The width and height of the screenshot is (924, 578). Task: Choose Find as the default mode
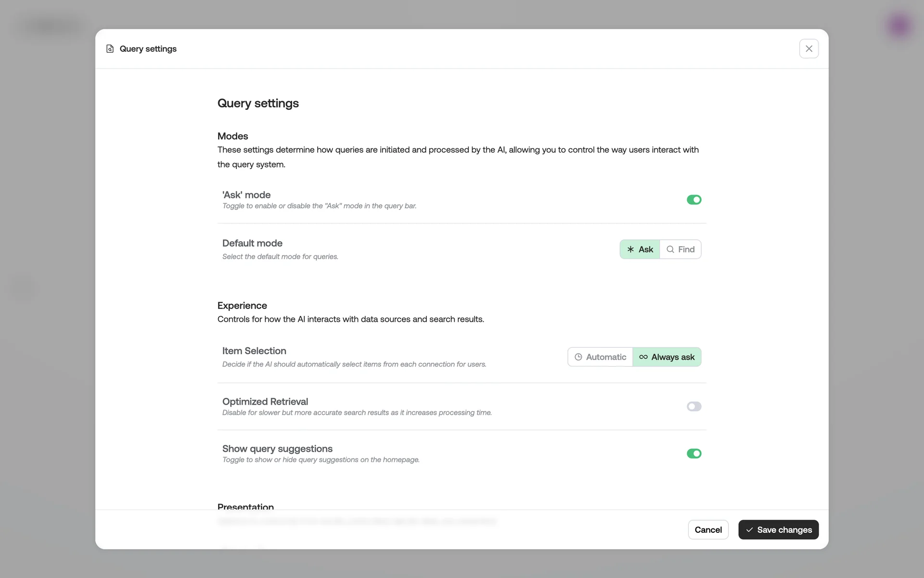[680, 250]
